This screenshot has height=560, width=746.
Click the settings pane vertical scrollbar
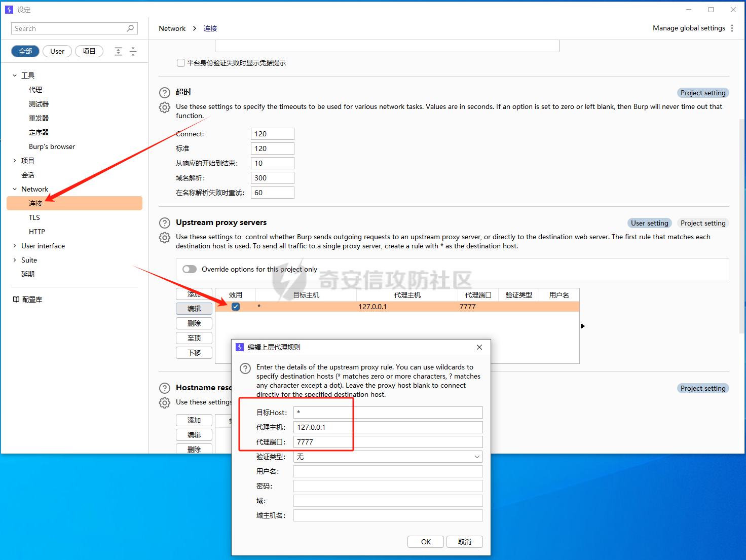[742, 226]
